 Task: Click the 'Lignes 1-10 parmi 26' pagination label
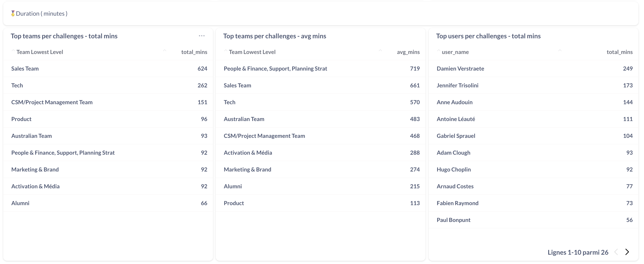578,252
